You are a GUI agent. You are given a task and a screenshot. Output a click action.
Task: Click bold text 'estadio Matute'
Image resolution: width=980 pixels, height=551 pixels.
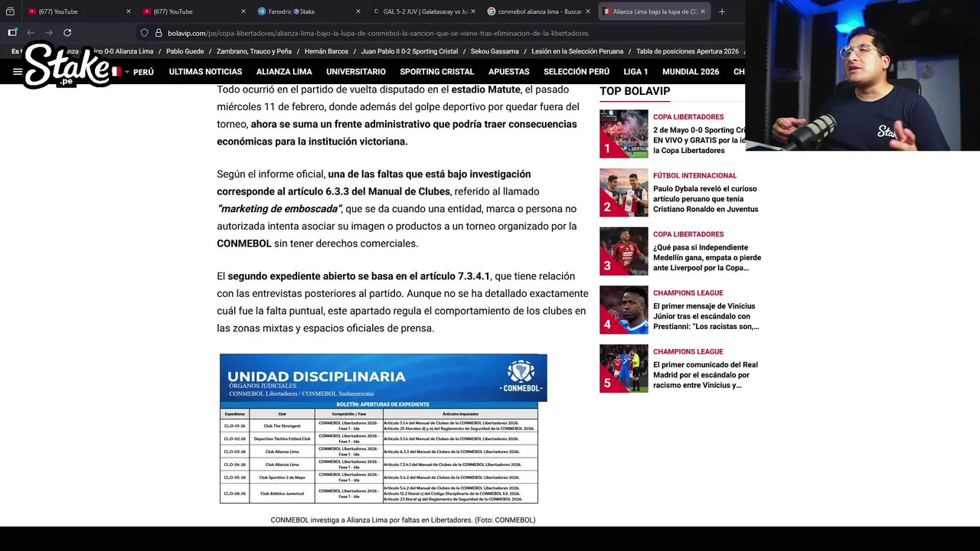coord(486,90)
